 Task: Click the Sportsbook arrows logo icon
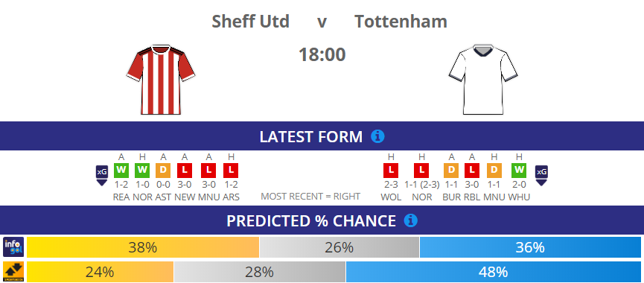click(x=13, y=272)
